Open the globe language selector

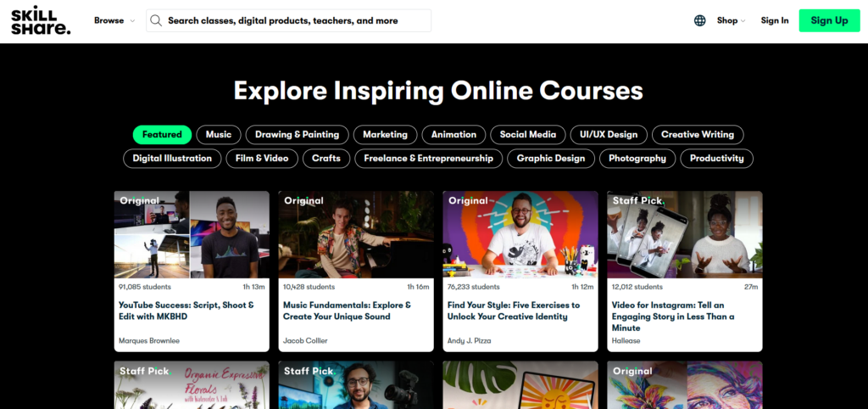coord(699,20)
